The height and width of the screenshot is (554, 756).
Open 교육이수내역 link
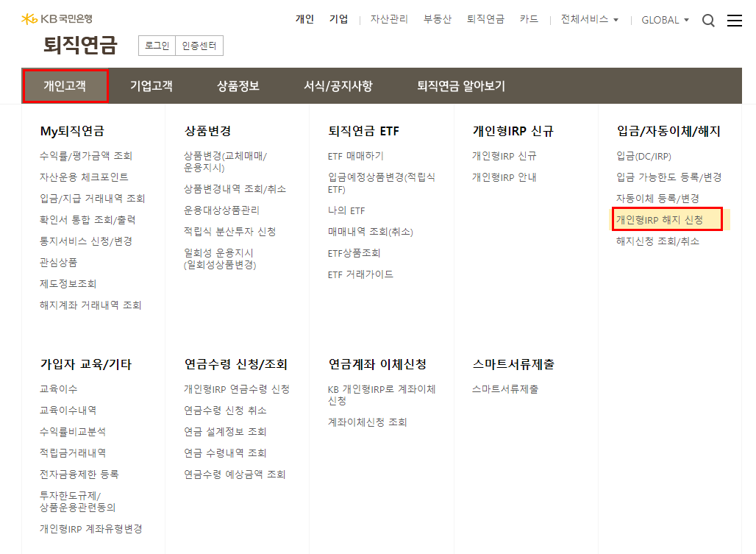tap(68, 410)
